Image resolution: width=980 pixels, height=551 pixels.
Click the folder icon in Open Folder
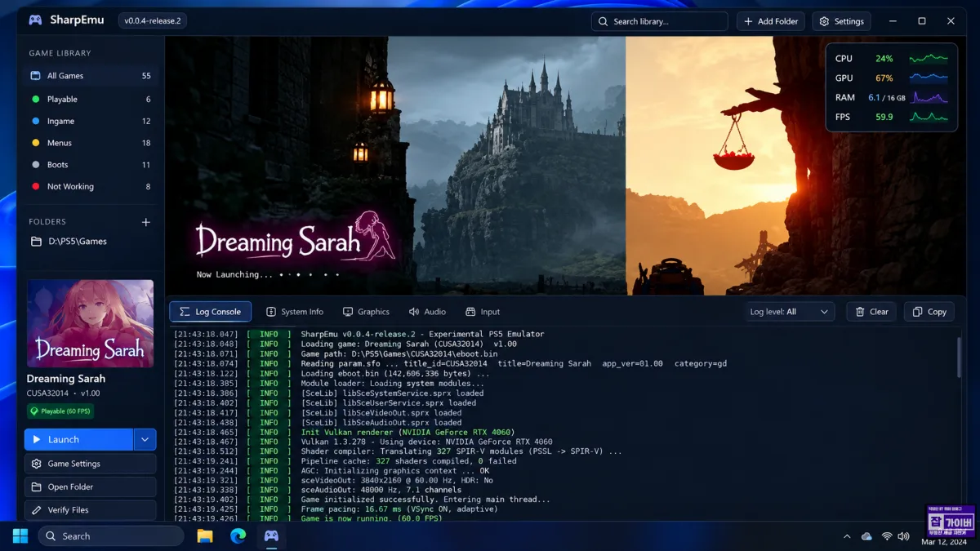36,487
